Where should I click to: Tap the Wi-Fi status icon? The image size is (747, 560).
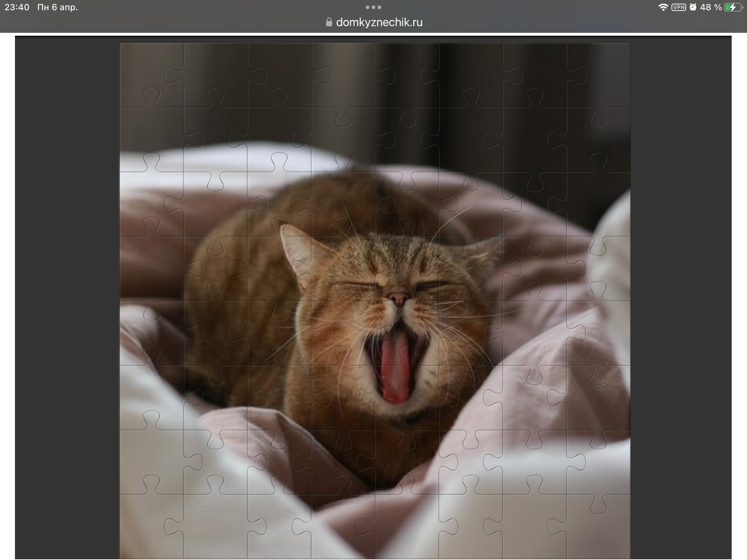pyautogui.click(x=663, y=7)
